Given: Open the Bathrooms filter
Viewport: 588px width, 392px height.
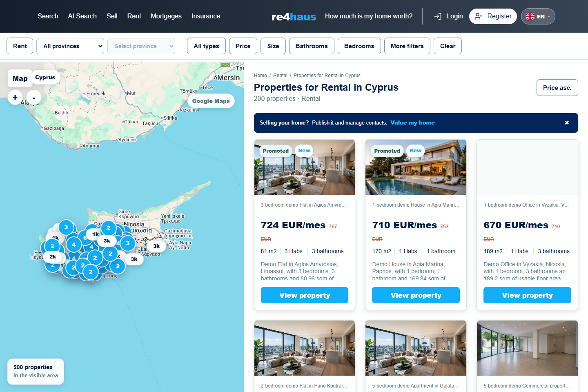Looking at the screenshot, I should pyautogui.click(x=312, y=46).
